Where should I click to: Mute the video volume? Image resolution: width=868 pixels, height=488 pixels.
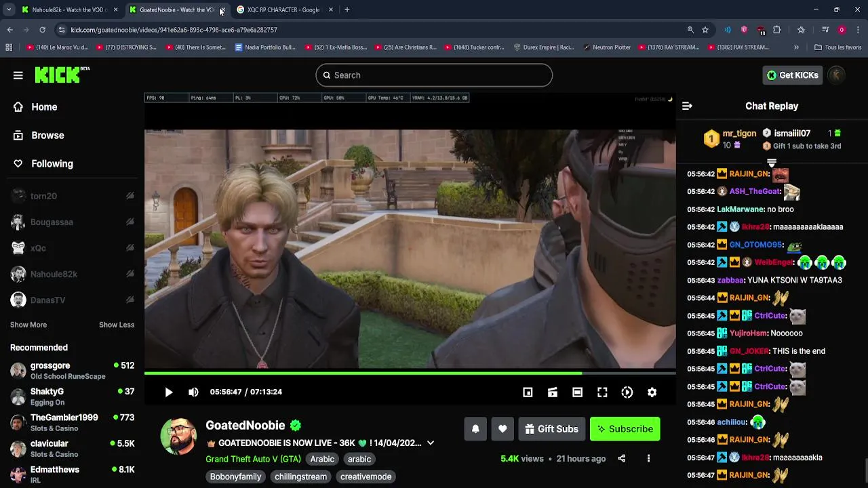[193, 392]
